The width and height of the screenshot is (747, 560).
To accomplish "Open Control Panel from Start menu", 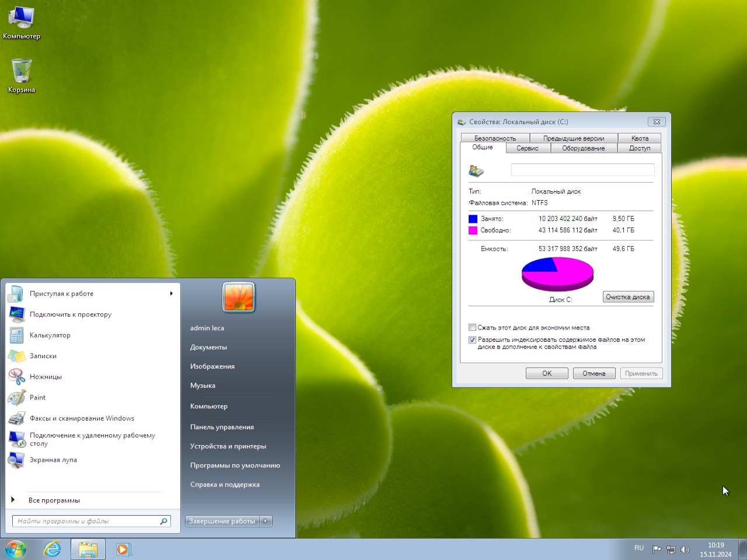I will tap(222, 427).
